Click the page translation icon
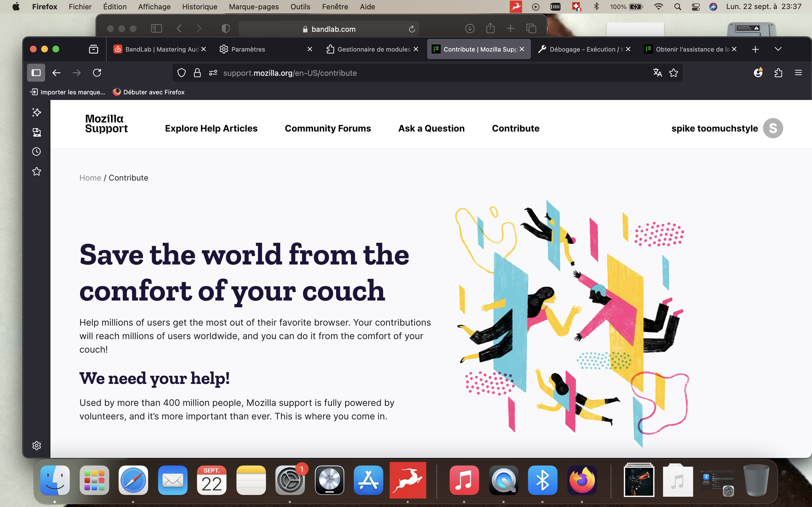Viewport: 812px width, 507px height. (x=657, y=73)
